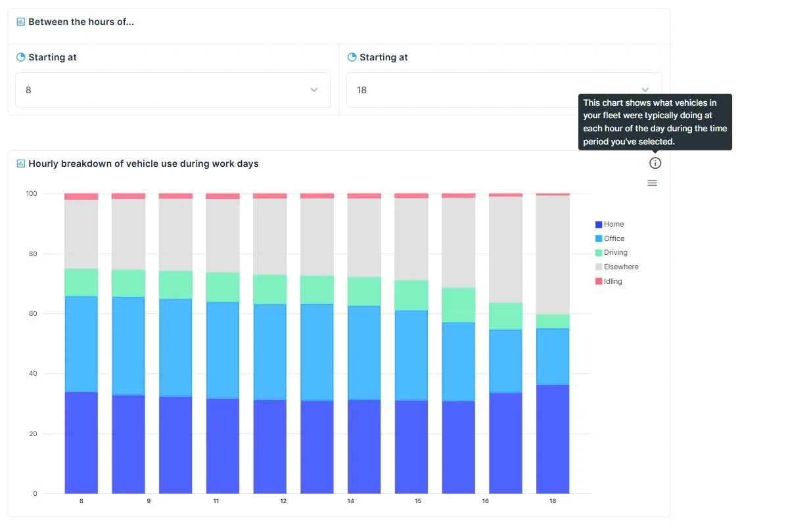Click the green Driving legend swatch
The image size is (786, 532).
[x=599, y=252]
